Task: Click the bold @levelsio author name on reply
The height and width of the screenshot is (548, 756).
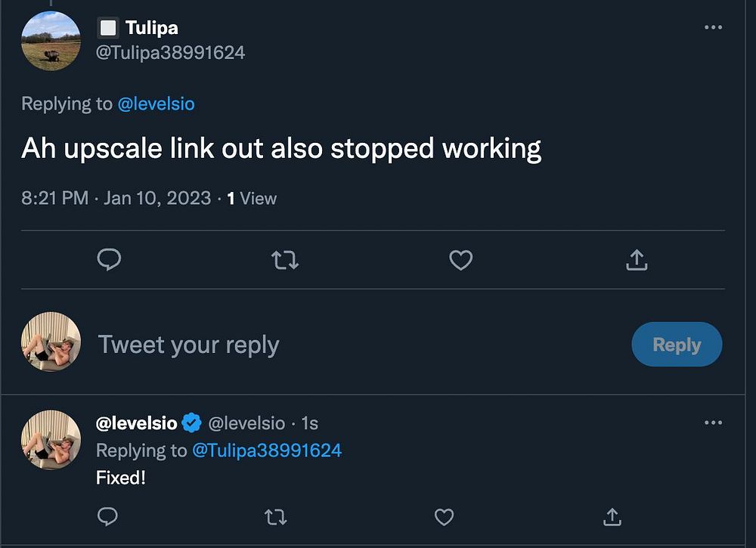Action: pyautogui.click(x=138, y=423)
